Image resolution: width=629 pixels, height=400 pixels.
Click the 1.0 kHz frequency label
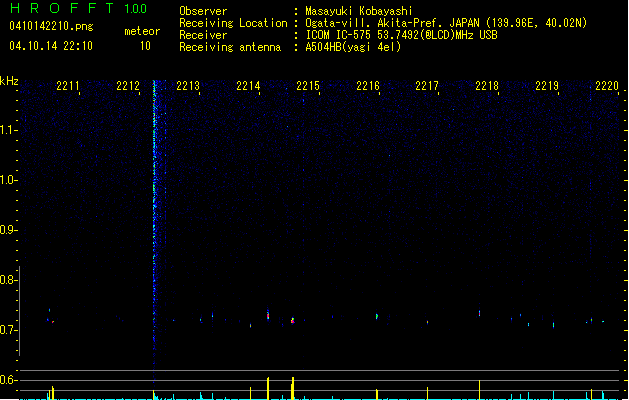8,180
